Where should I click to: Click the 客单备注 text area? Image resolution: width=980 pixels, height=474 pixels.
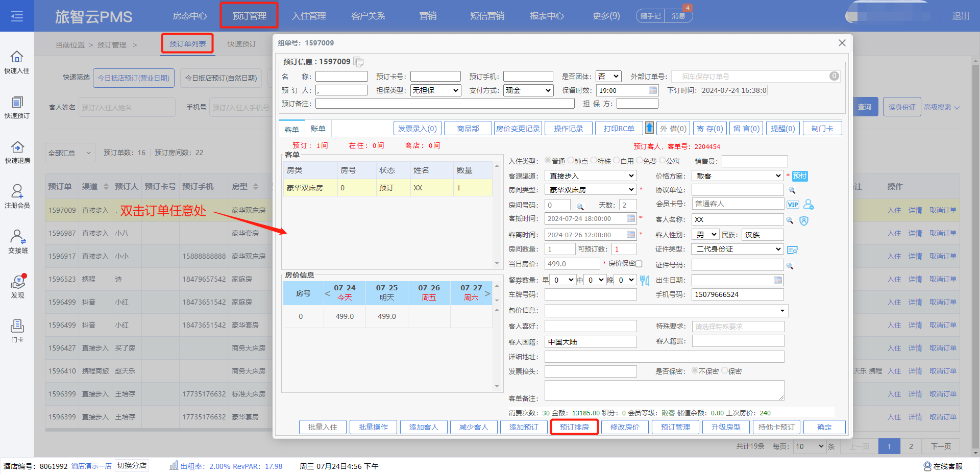point(664,390)
